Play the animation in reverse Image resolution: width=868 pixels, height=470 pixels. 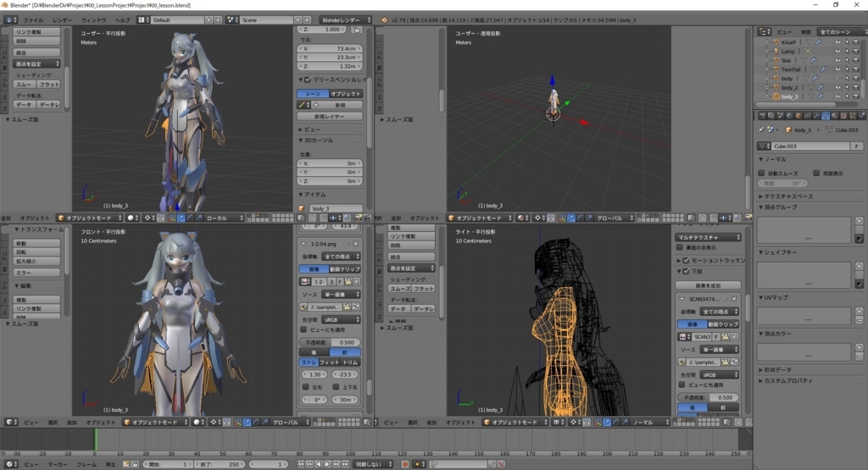point(319,464)
